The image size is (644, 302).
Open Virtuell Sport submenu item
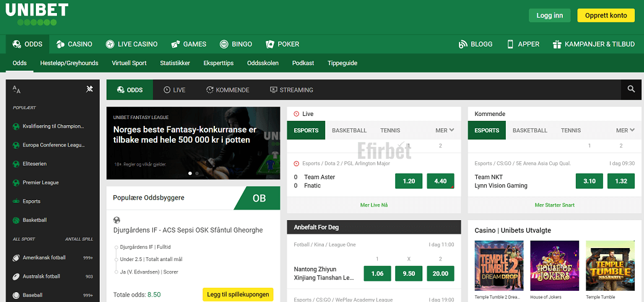[129, 63]
